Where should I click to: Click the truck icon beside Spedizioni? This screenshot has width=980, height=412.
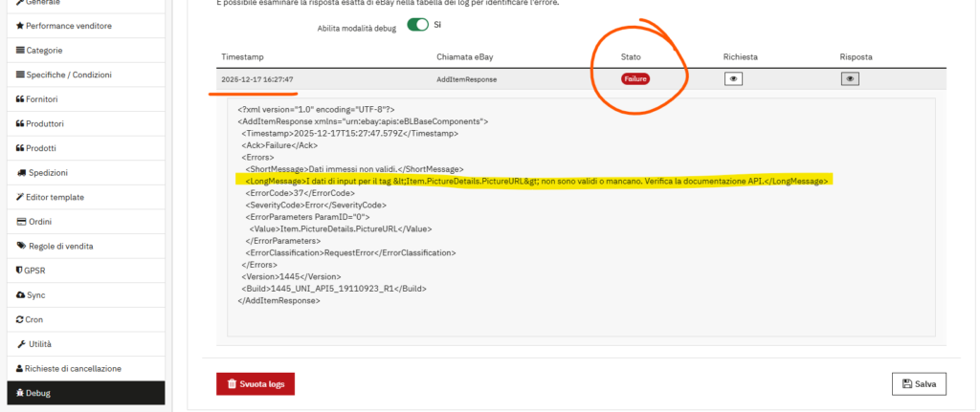(21, 172)
